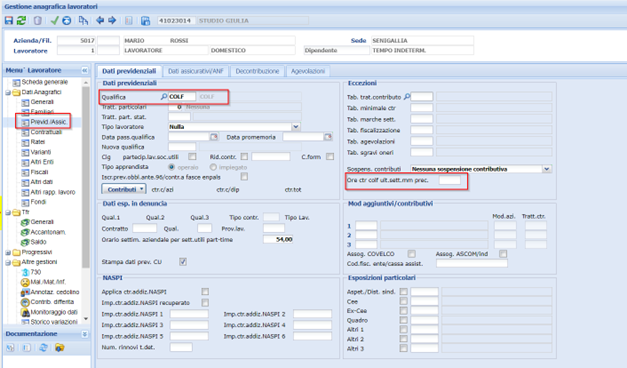Viewport: 627px width, 368px height.
Task: Toggle Rid.contr. checkbox
Action: [244, 156]
